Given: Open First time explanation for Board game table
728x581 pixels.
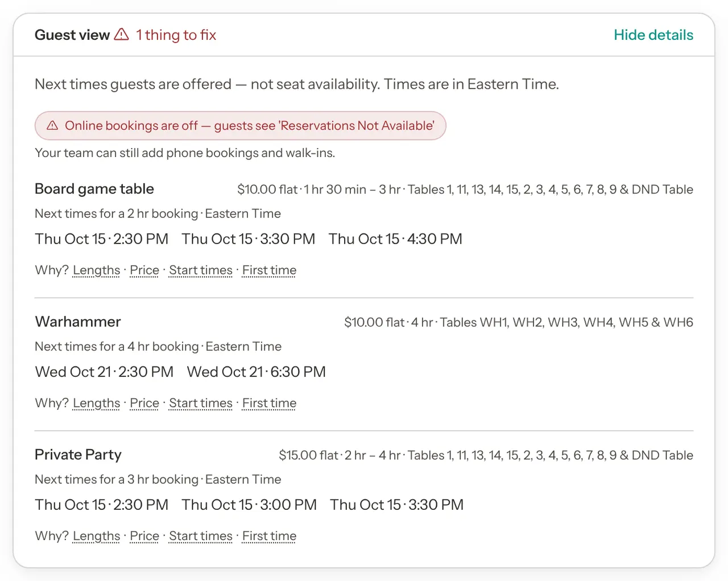Looking at the screenshot, I should (x=270, y=270).
